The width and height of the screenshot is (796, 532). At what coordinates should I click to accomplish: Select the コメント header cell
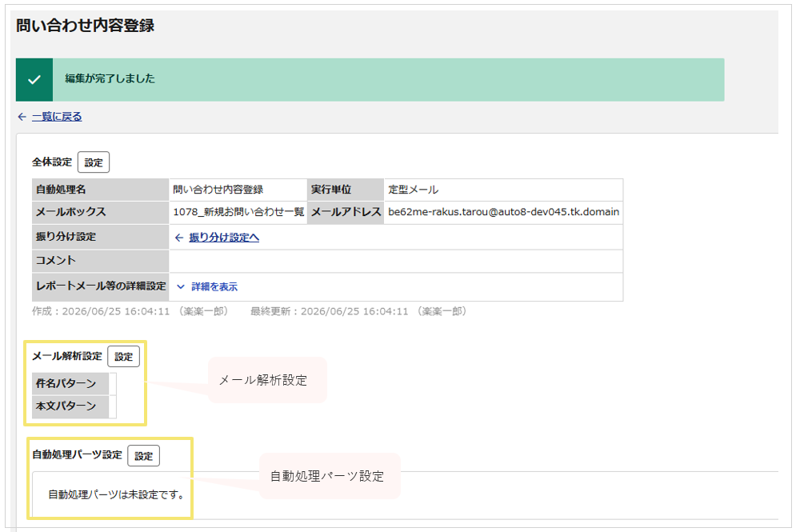101,261
